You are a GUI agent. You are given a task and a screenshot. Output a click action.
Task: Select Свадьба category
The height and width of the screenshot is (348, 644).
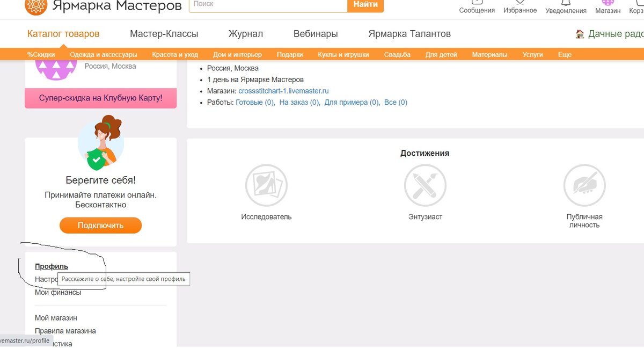(398, 55)
